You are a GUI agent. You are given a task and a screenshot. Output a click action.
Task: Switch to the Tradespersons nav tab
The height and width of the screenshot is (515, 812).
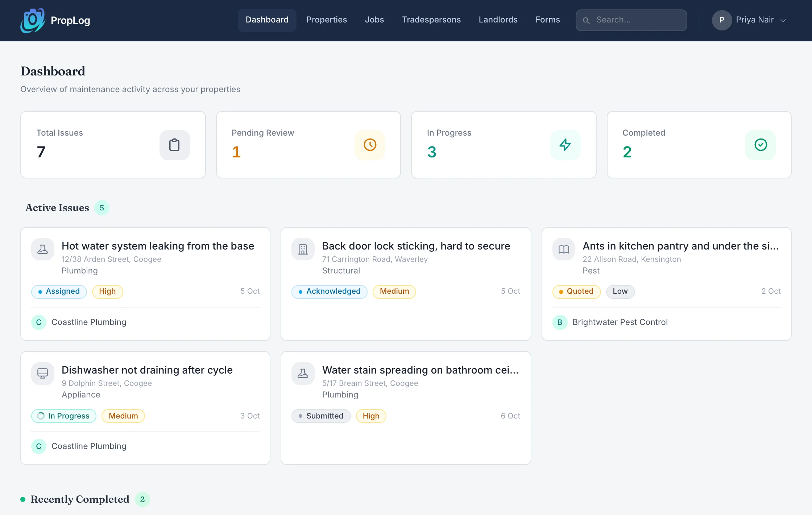(x=431, y=20)
